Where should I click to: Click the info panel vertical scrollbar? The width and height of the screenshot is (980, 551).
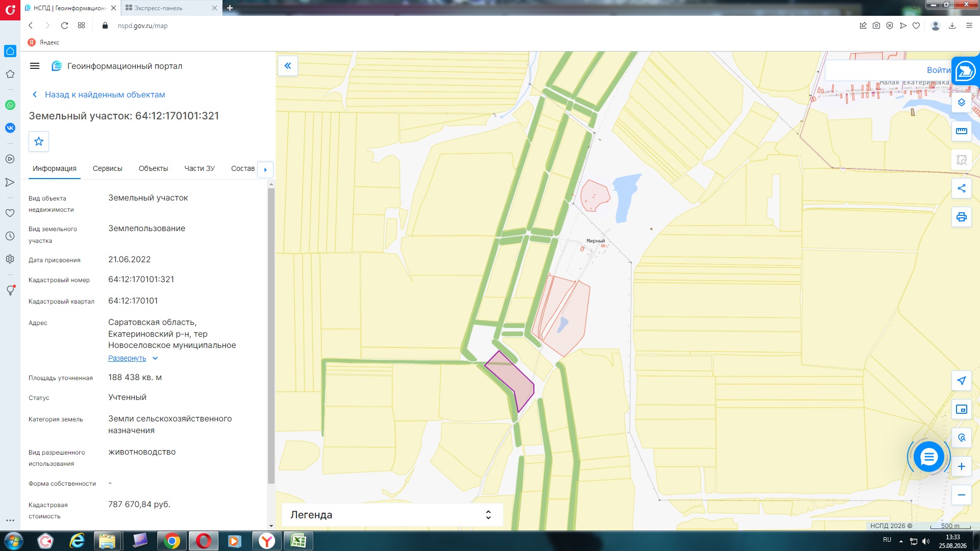(271, 336)
